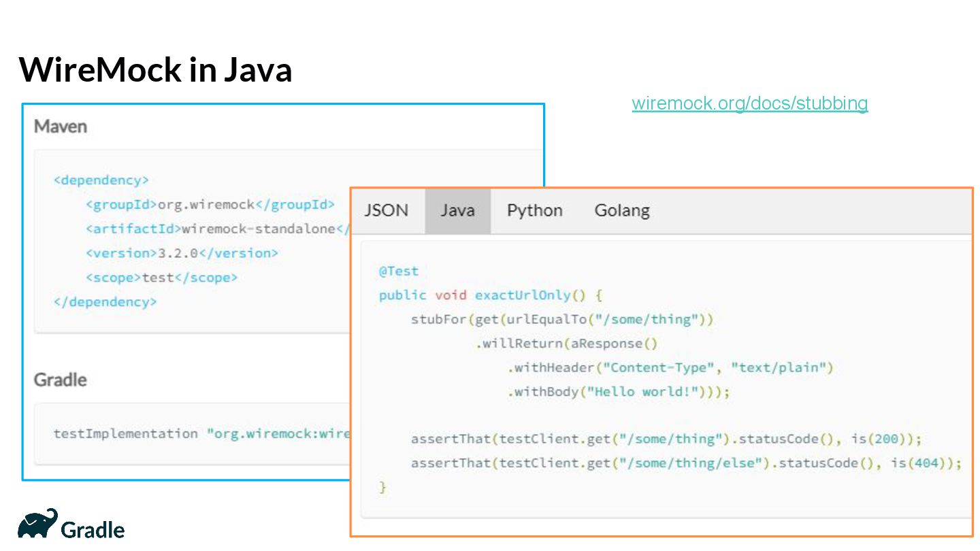Click the stubFor(get(urlEqualTo line
The width and height of the screenshot is (980, 551).
point(562,320)
